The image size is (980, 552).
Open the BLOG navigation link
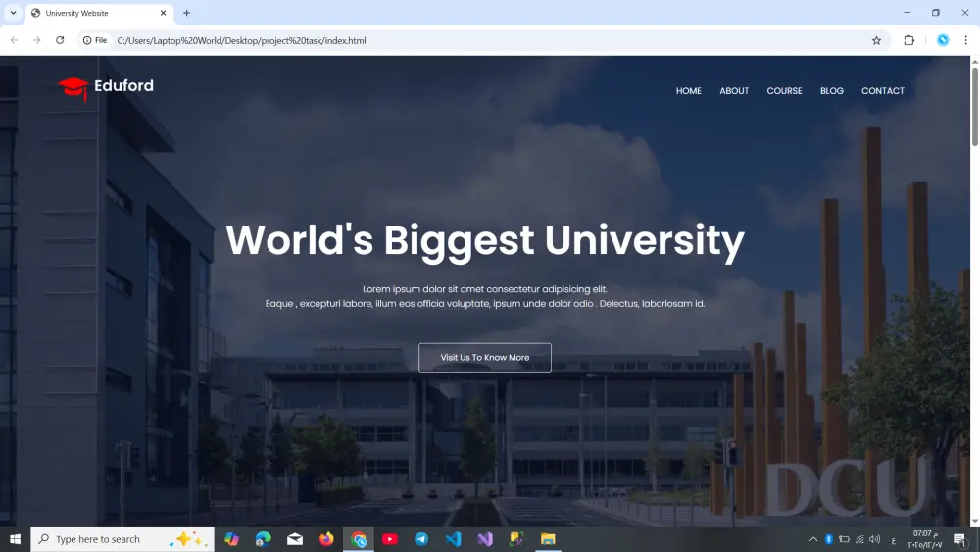click(x=831, y=90)
